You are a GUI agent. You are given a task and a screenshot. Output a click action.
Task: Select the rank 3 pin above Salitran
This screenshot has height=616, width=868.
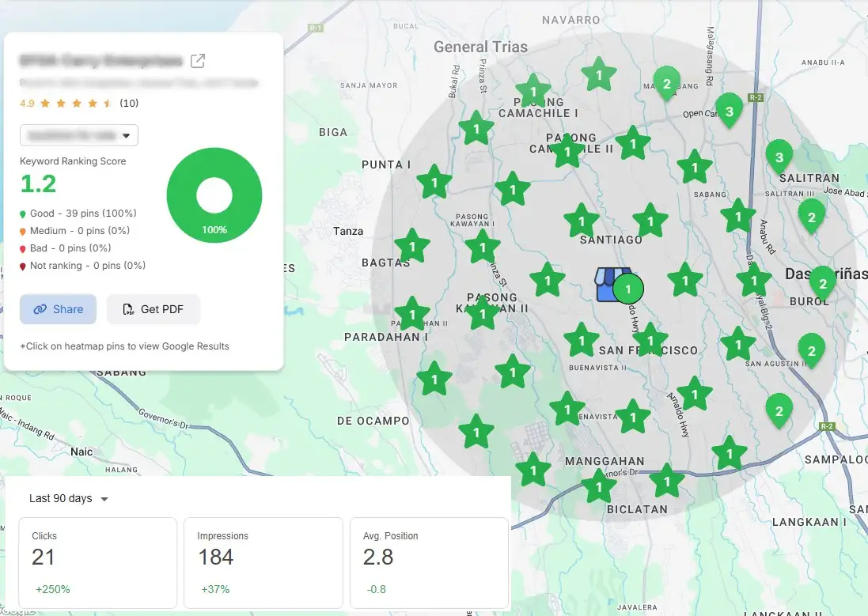(x=779, y=157)
